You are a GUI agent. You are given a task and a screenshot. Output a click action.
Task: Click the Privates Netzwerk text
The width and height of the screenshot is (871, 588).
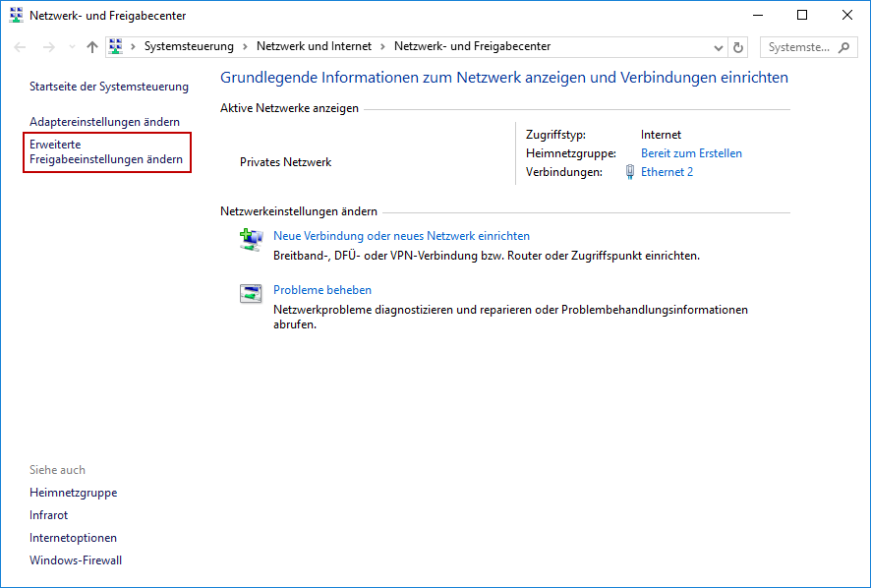point(285,162)
